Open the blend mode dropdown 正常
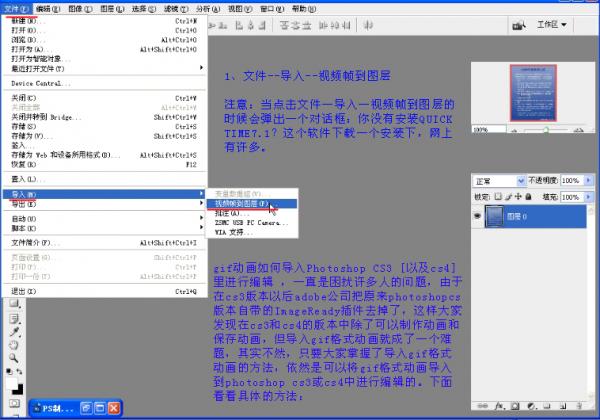The width and height of the screenshot is (600, 420). (x=499, y=181)
